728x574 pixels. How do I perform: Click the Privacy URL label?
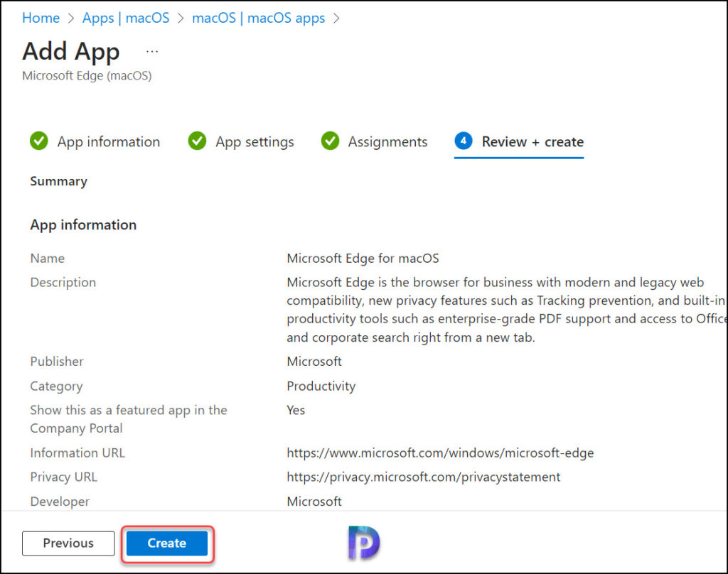[x=63, y=477]
